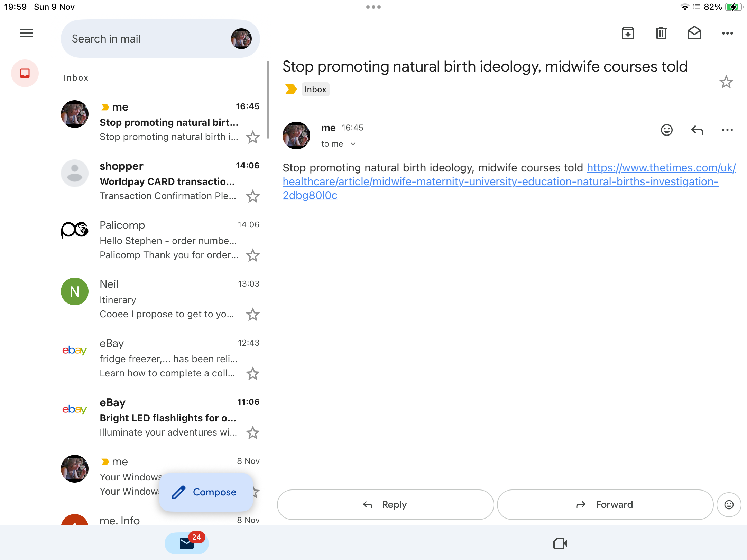Delete this email with trash icon
The height and width of the screenshot is (560, 747).
661,34
